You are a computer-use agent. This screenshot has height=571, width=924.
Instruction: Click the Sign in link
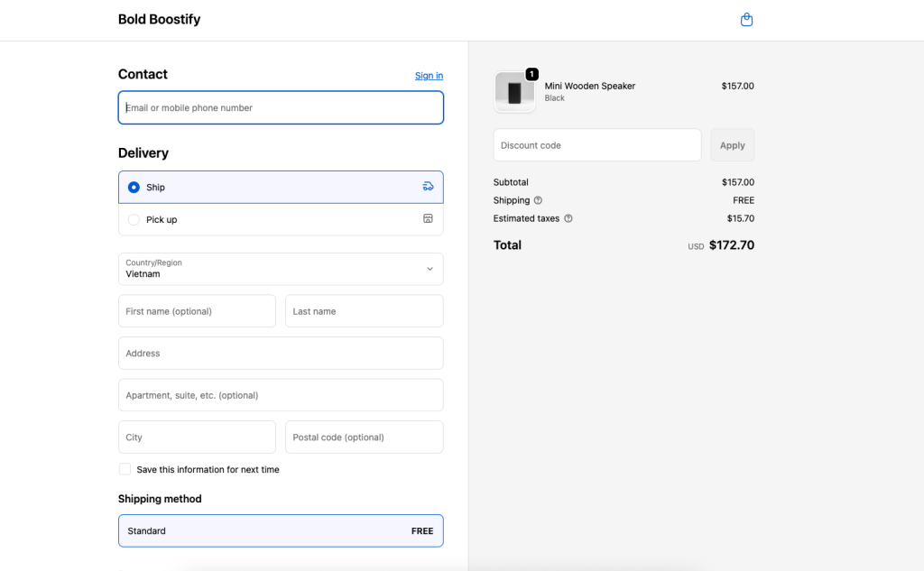point(429,76)
